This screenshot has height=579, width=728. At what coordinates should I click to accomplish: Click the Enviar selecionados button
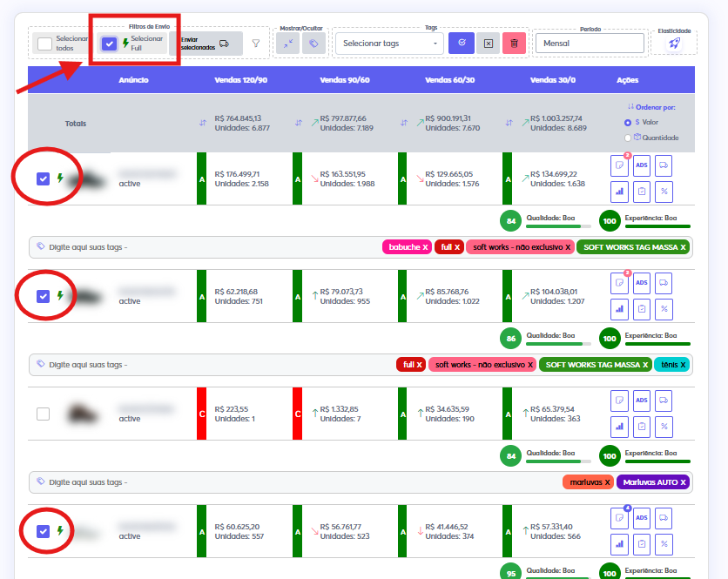[206, 44]
